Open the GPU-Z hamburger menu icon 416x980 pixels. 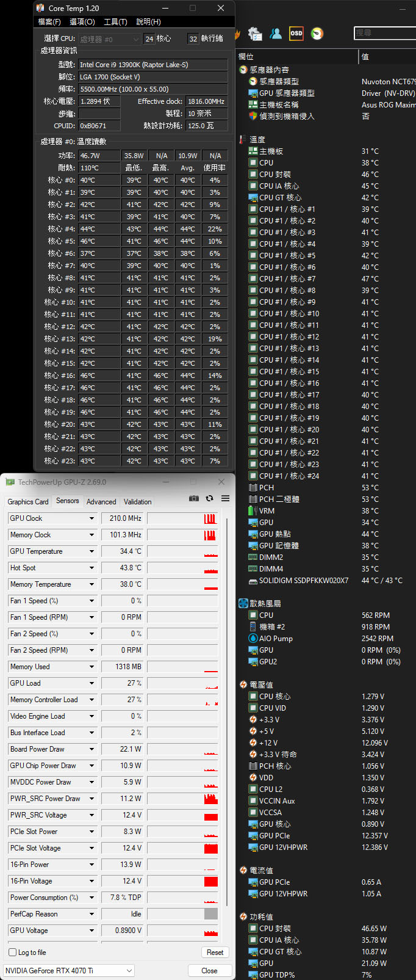tap(225, 498)
